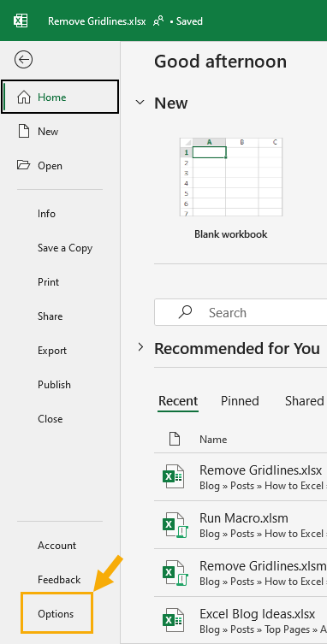Click the Excel logo in title bar

pos(21,21)
